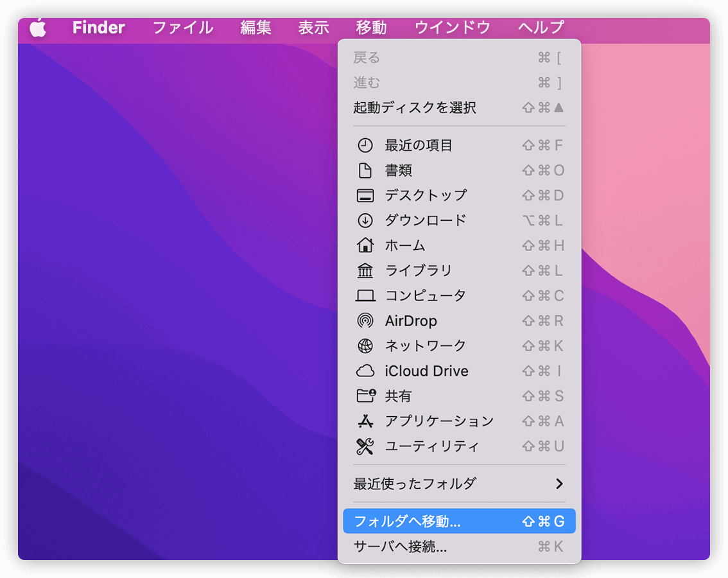The height and width of the screenshot is (578, 728).
Task: Select デスクトップ text in the menu
Action: 426,196
